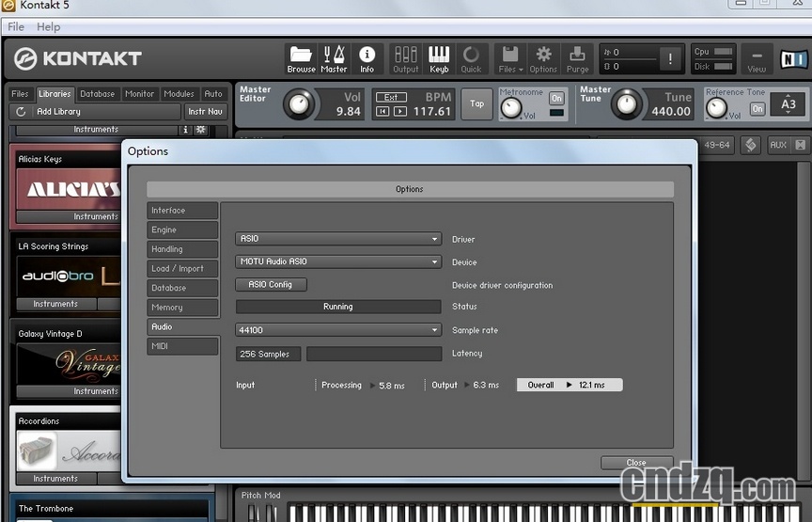
Task: Select the Accordions library thumbnail
Action: tap(69, 451)
